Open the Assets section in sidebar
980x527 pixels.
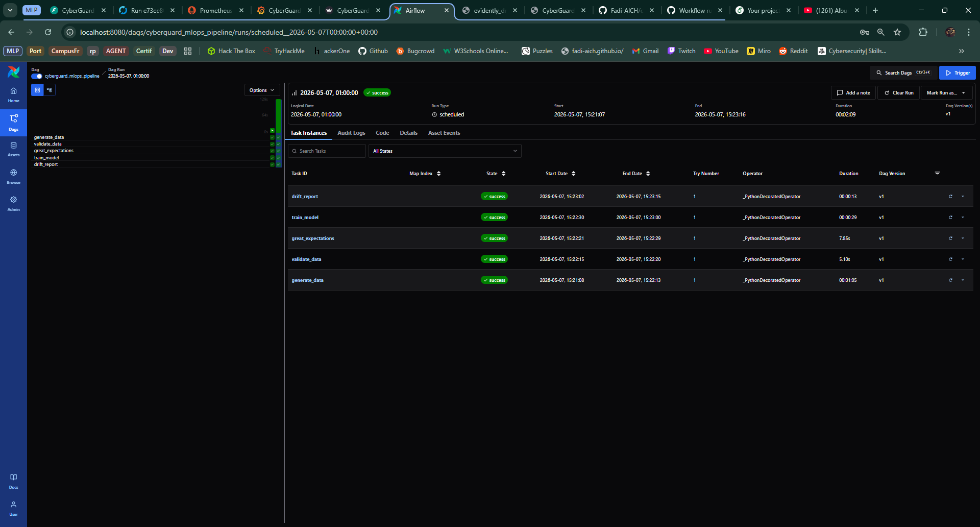[13, 149]
